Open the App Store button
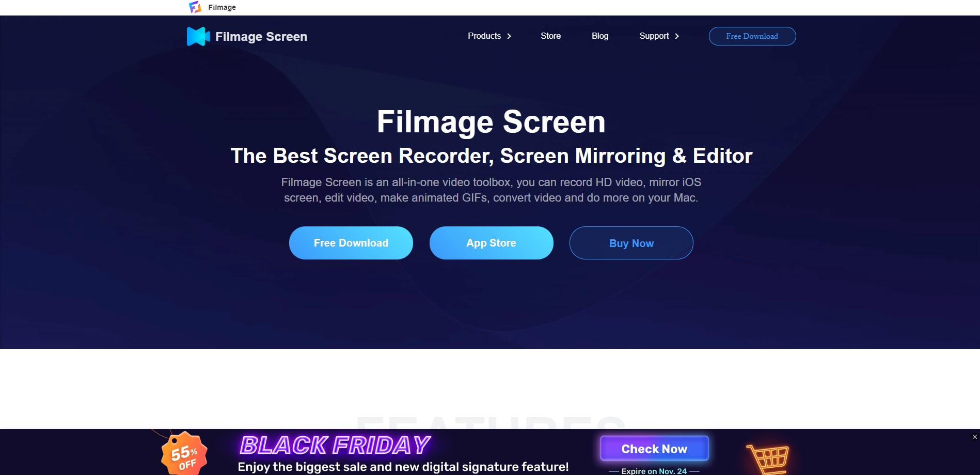The image size is (980, 475). (x=492, y=243)
